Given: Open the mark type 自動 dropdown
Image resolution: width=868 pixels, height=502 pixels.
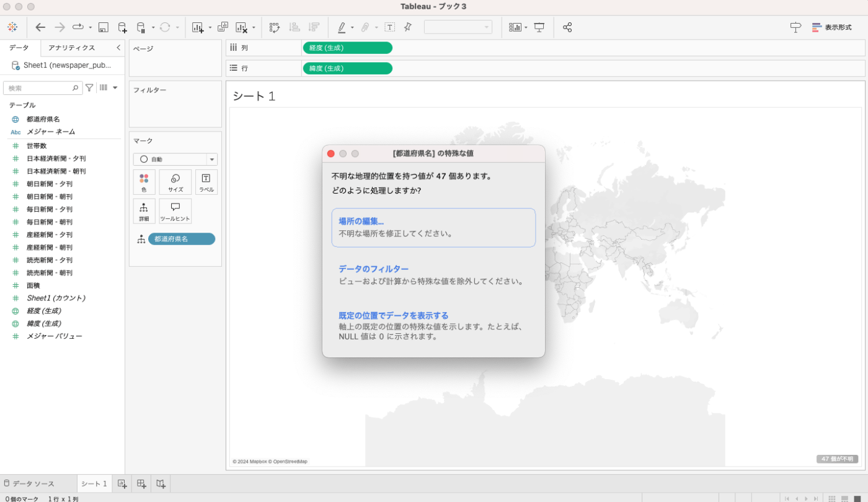Looking at the screenshot, I should click(175, 159).
